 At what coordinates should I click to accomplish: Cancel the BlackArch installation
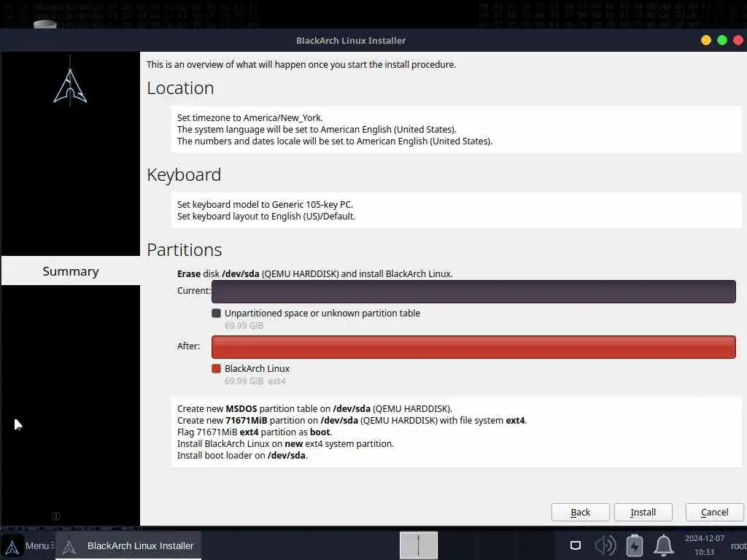click(x=714, y=512)
